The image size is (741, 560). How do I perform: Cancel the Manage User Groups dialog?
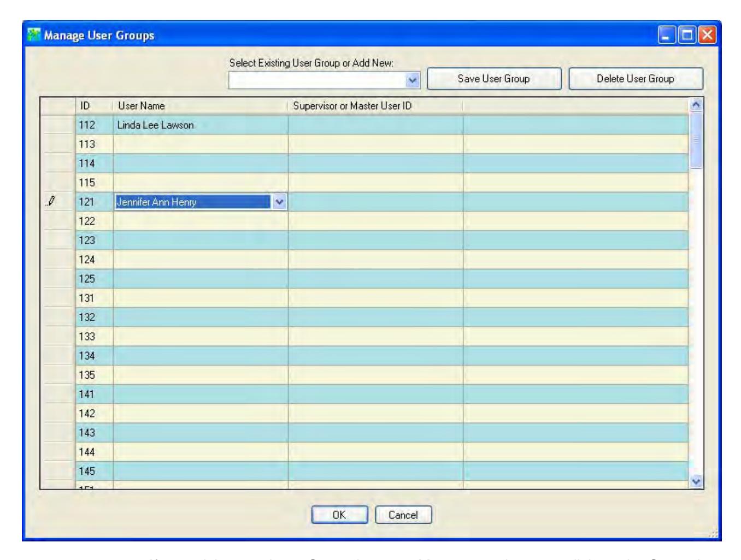403,515
